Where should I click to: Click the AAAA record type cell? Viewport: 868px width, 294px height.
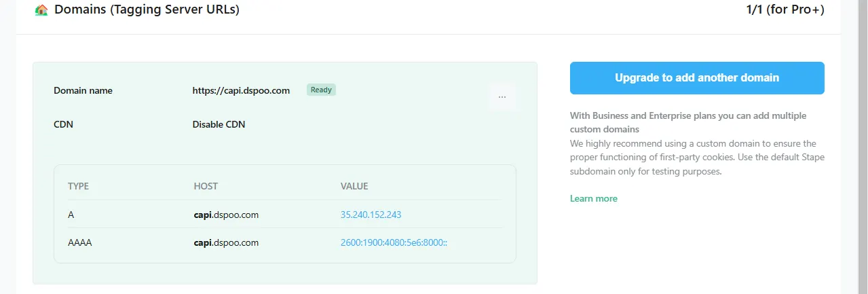coord(80,242)
